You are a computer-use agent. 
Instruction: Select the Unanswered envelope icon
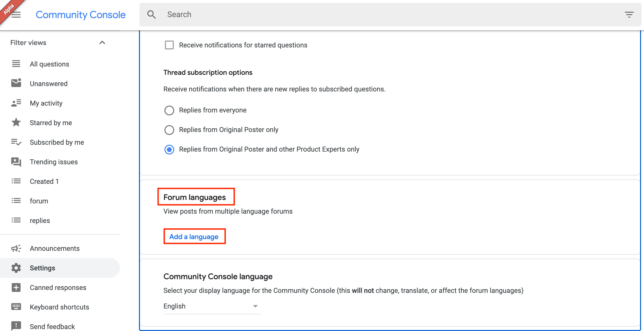click(x=16, y=83)
